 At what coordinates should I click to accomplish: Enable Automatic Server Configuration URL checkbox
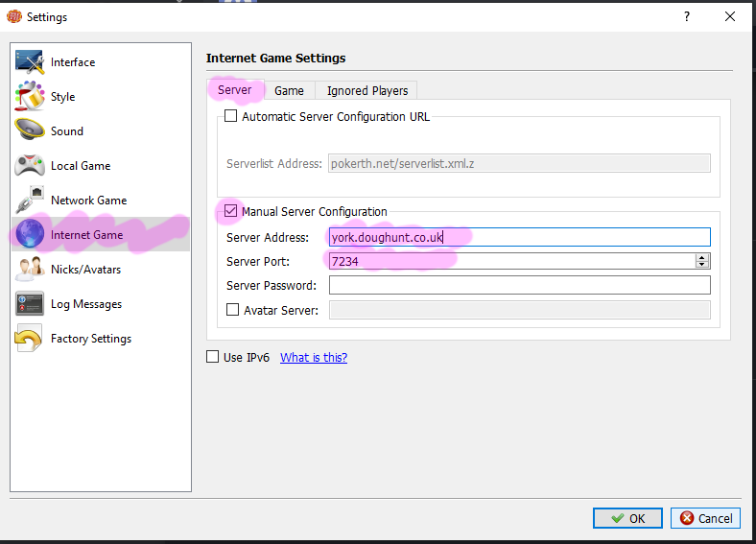[230, 117]
